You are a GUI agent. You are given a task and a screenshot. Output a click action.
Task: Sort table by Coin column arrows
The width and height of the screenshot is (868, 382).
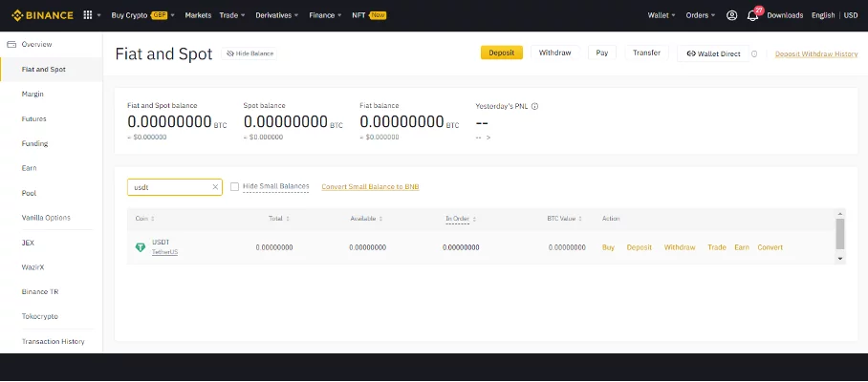pos(153,219)
